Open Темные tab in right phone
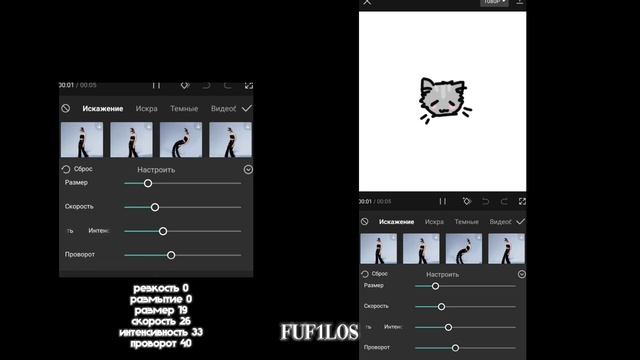 coord(467,222)
